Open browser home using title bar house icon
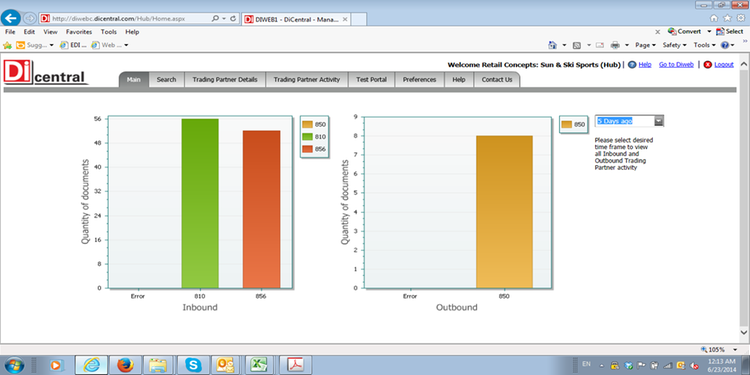 pos(714,18)
